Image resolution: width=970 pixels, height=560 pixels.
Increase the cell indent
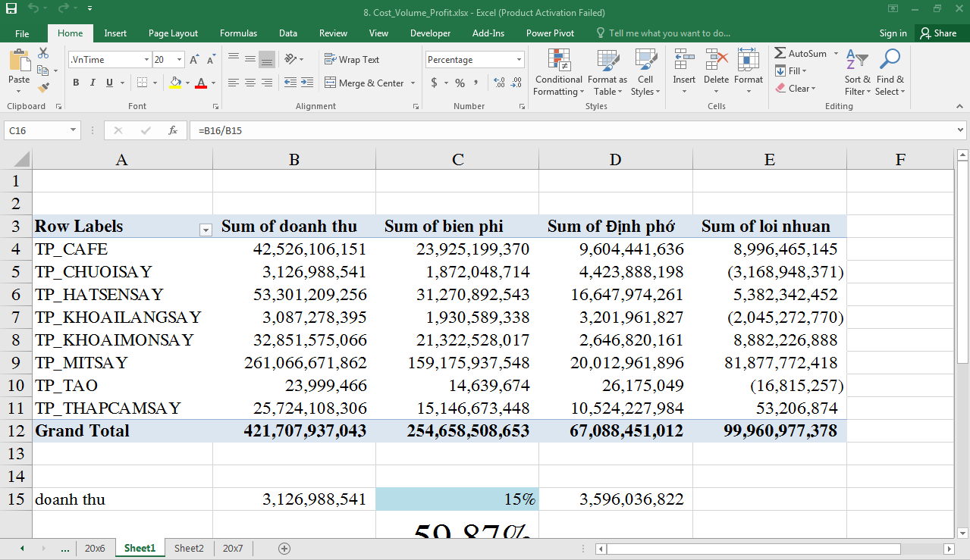[x=306, y=83]
